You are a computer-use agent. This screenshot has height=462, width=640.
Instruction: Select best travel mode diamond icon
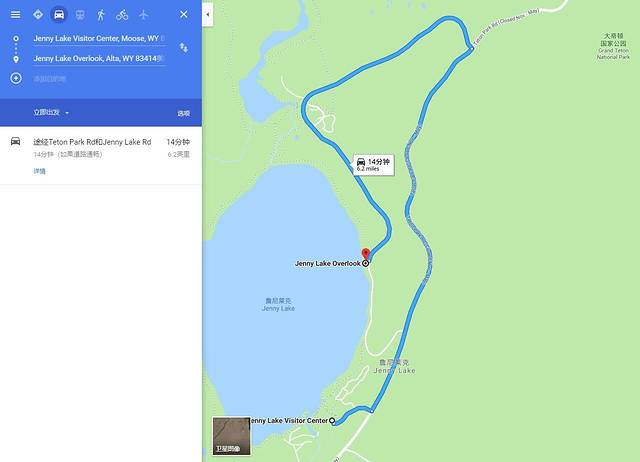[38, 15]
